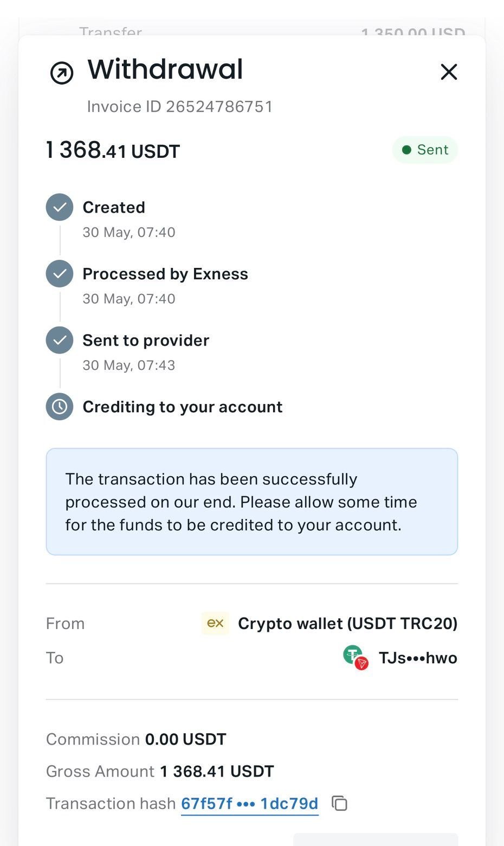Screen dimensions: 504x846
Task: Click the green Sent status badge
Action: tap(425, 150)
